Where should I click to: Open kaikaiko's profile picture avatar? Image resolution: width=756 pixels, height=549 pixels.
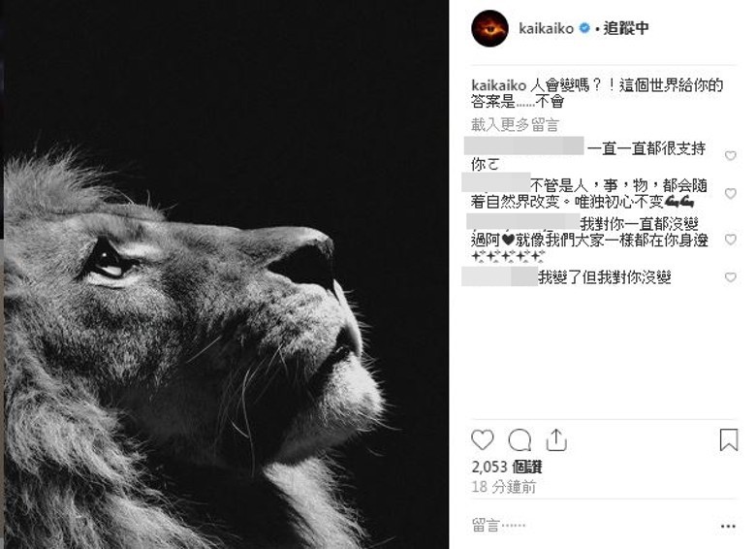[x=489, y=29]
